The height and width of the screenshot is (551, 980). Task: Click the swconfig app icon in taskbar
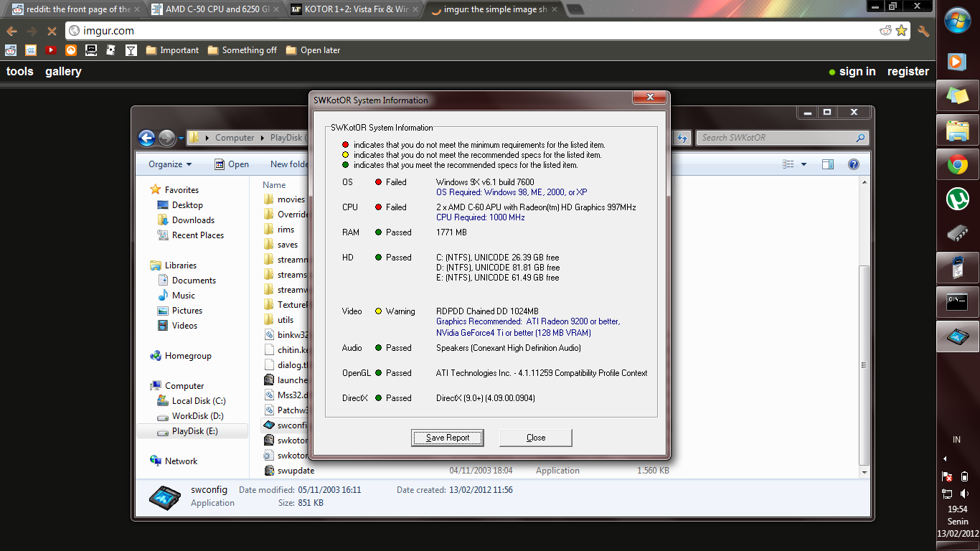[x=957, y=336]
